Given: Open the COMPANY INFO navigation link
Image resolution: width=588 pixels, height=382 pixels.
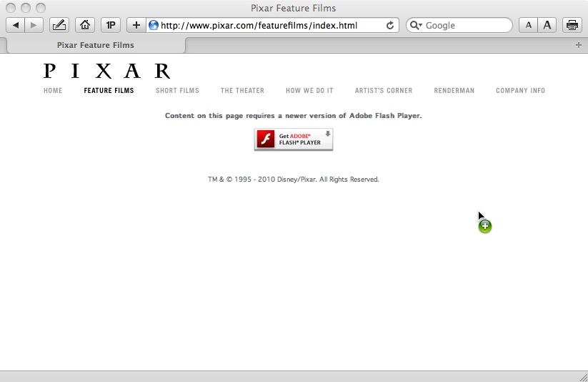Looking at the screenshot, I should (521, 91).
